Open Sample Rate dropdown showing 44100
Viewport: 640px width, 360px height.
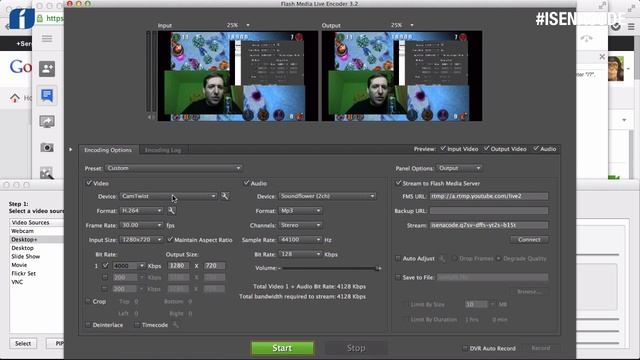point(300,240)
